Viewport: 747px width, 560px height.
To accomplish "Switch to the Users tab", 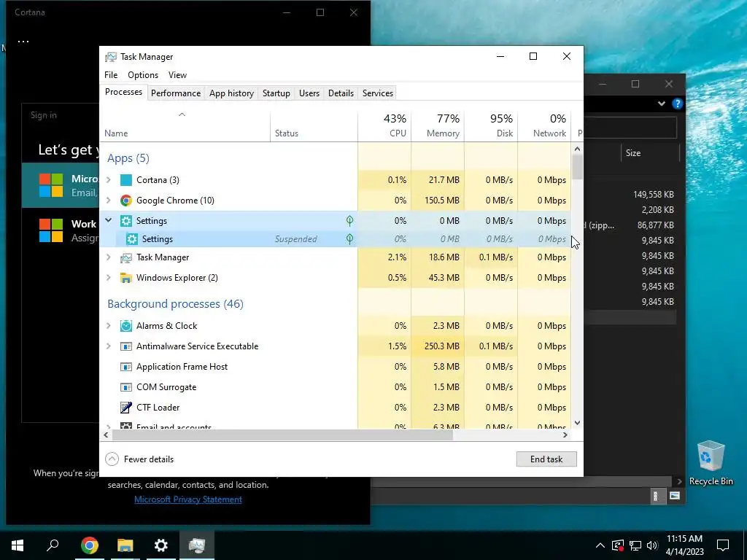I will click(309, 93).
